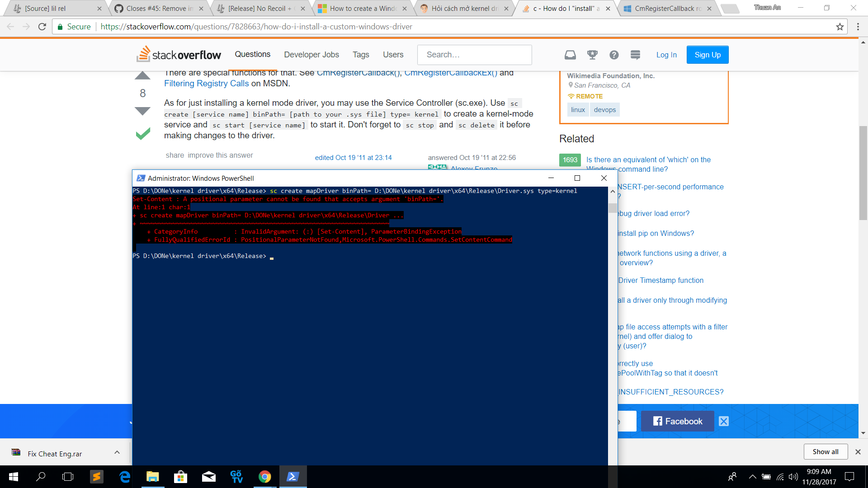Open related 'Driver Timestamp function' question
Viewport: 868px width, 488px height.
click(x=661, y=280)
